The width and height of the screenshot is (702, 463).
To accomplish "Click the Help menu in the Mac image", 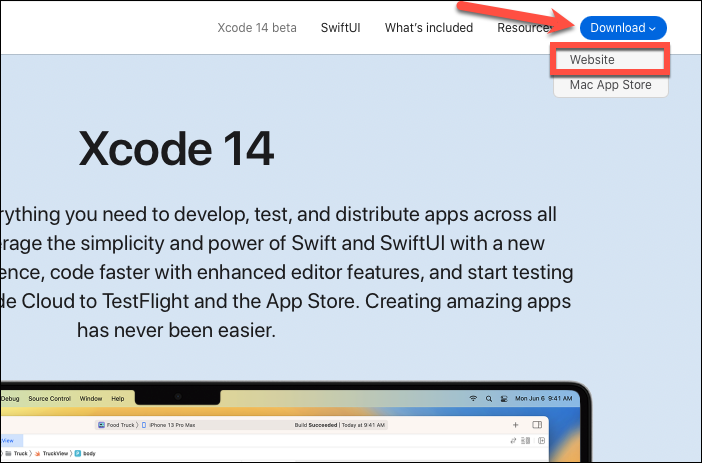I will tap(118, 399).
